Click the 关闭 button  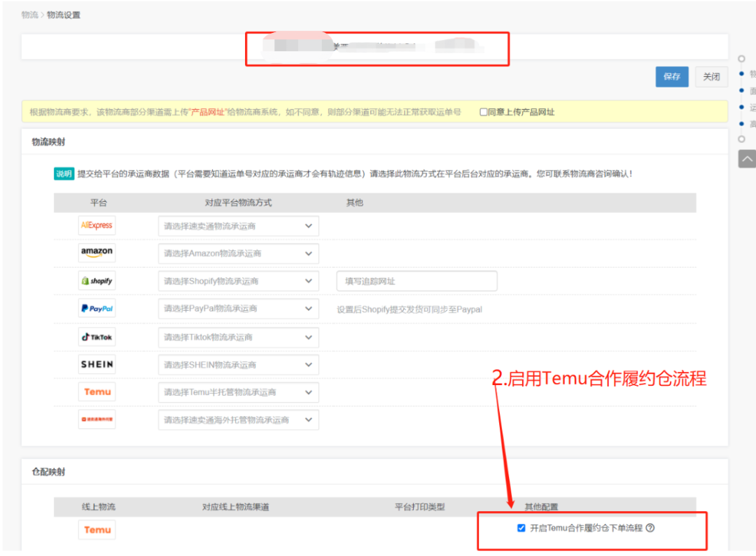[711, 76]
